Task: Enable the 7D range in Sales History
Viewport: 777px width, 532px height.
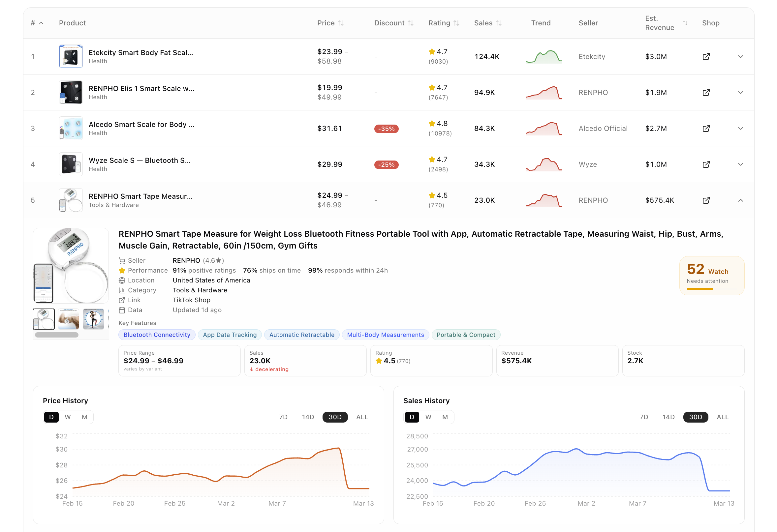Action: pyautogui.click(x=644, y=417)
